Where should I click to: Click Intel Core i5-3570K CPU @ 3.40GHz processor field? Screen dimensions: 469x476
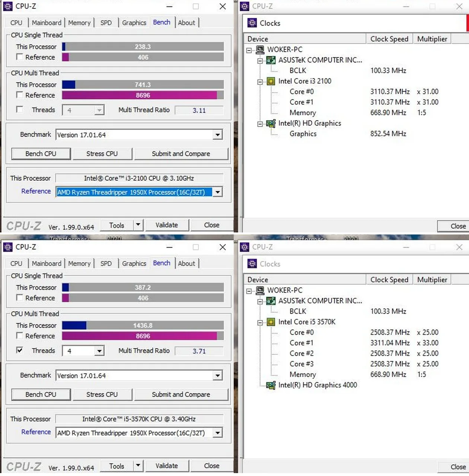click(x=139, y=419)
